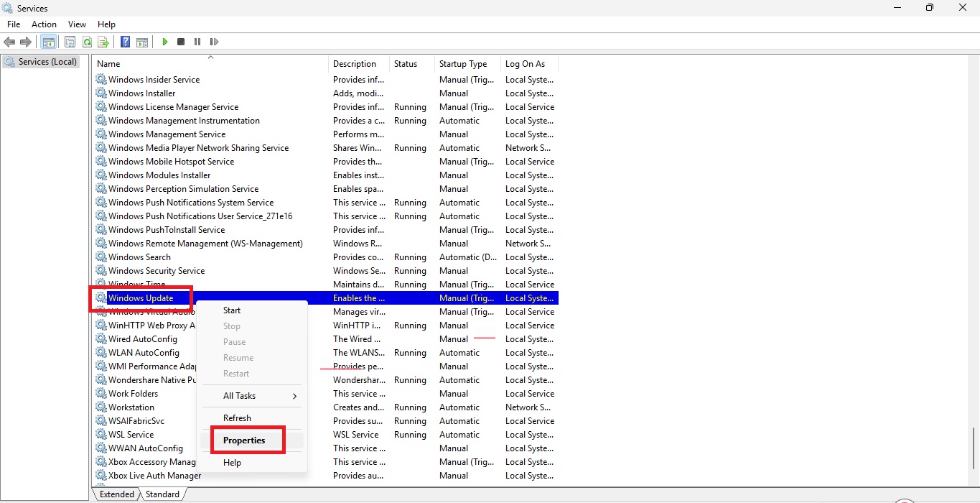Choose Start in the context menu
Image resolution: width=980 pixels, height=503 pixels.
[252, 310]
